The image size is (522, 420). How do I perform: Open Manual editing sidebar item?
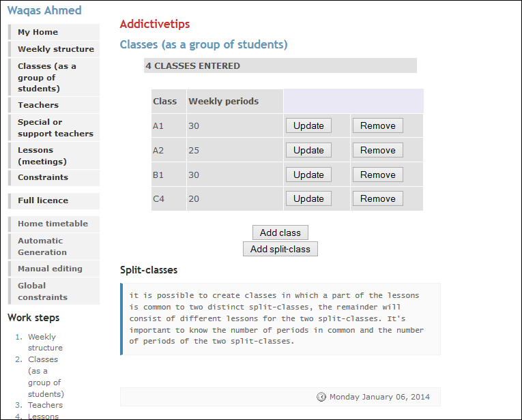point(54,269)
